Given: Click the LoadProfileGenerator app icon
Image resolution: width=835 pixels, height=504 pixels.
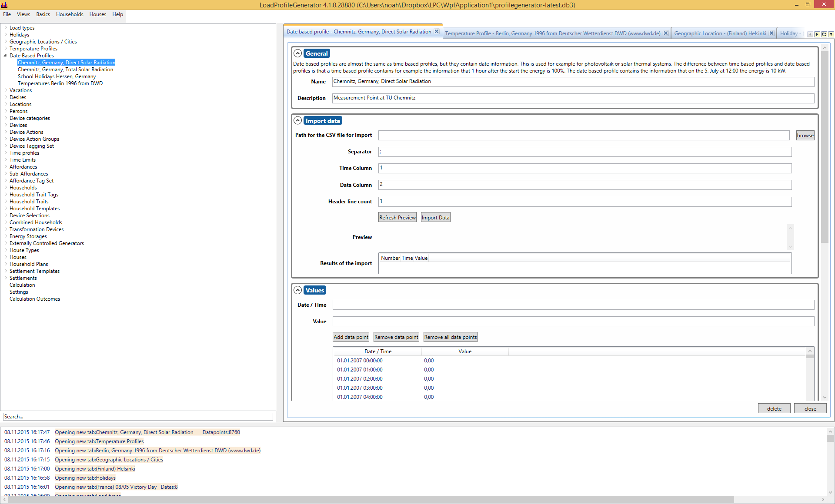Looking at the screenshot, I should [x=4, y=5].
